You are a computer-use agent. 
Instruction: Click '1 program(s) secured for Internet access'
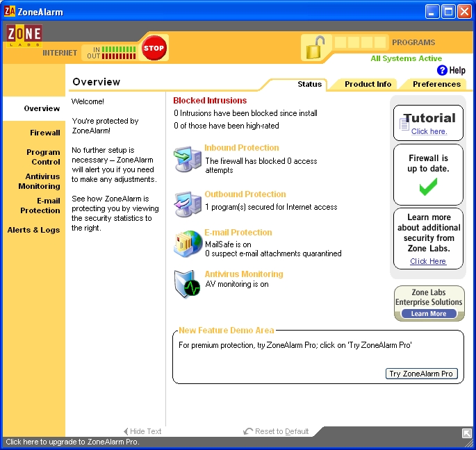click(x=271, y=207)
